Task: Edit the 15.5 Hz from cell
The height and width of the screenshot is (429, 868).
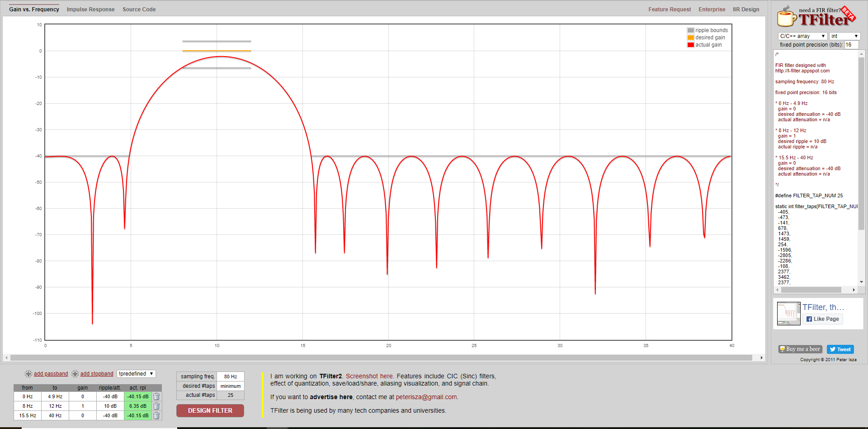Action: click(28, 415)
